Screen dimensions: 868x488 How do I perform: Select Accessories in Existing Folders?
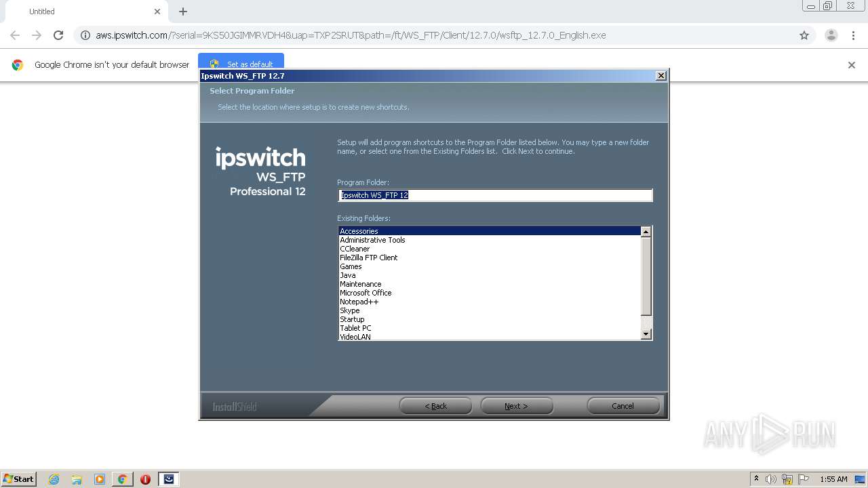tap(490, 231)
